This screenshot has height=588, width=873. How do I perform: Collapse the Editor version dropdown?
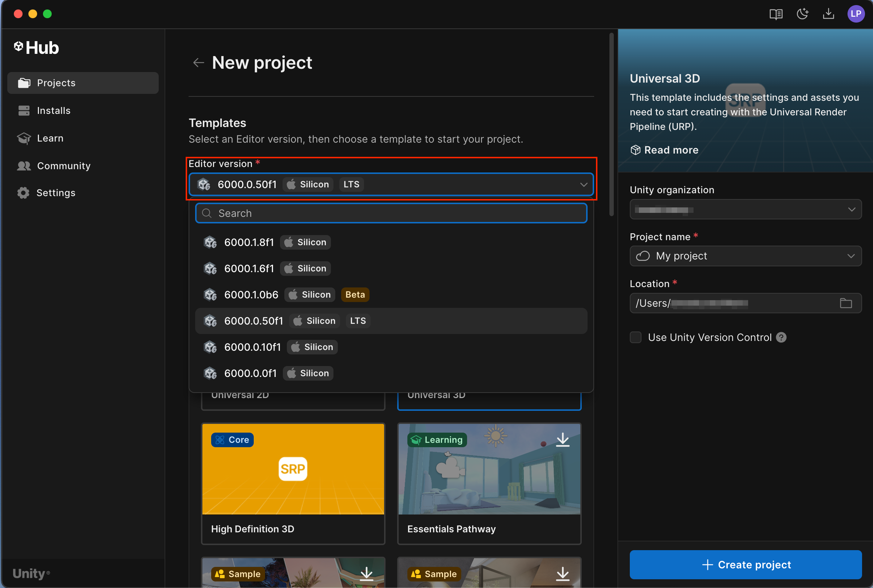click(x=583, y=184)
